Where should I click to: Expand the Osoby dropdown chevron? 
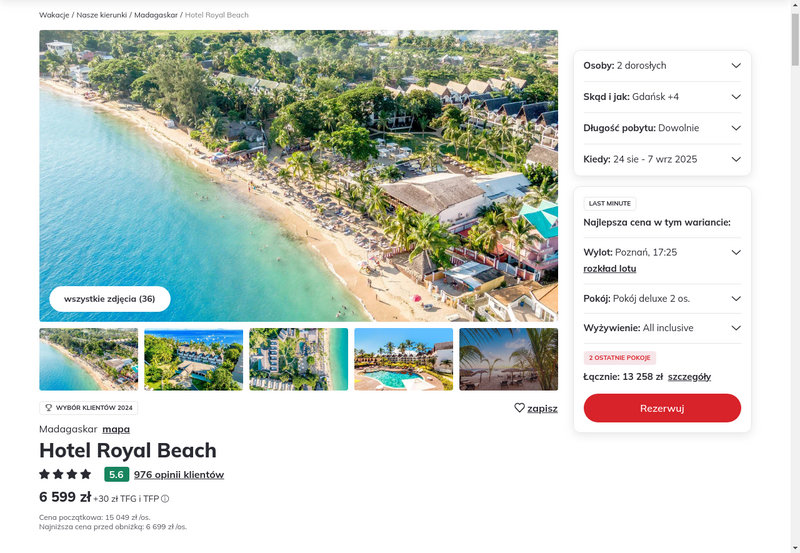pyautogui.click(x=736, y=65)
